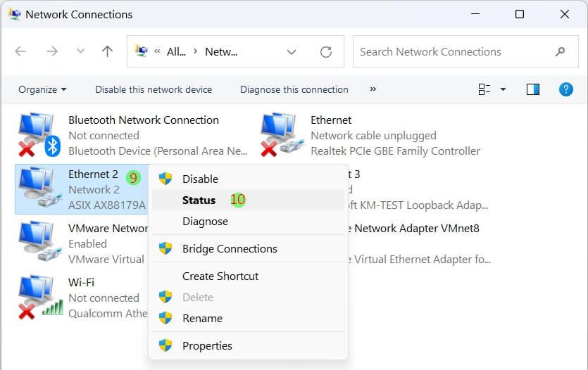This screenshot has width=588, height=370.
Task: Click the refresh button in address bar
Action: coord(325,51)
